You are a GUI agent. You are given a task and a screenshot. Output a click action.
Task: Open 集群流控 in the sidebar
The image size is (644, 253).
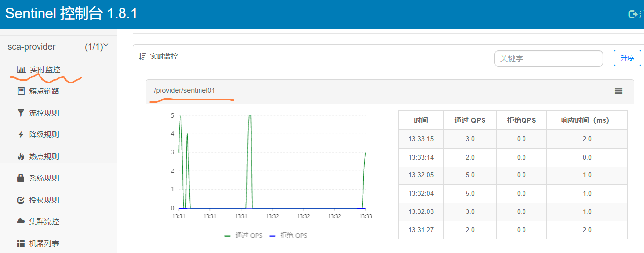pos(44,222)
